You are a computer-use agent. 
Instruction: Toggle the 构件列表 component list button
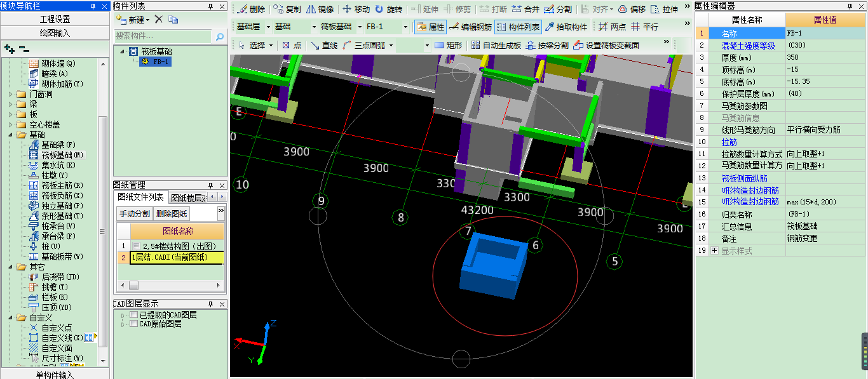518,27
